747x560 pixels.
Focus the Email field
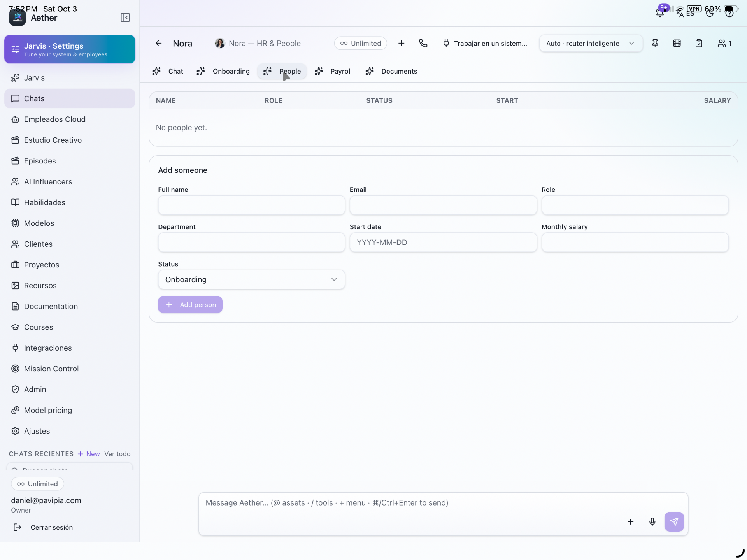point(443,205)
